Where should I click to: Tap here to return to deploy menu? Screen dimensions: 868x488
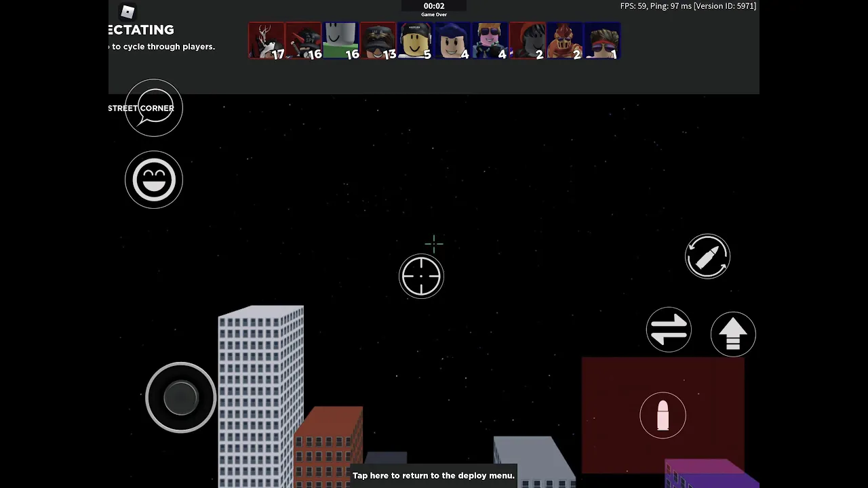[433, 475]
